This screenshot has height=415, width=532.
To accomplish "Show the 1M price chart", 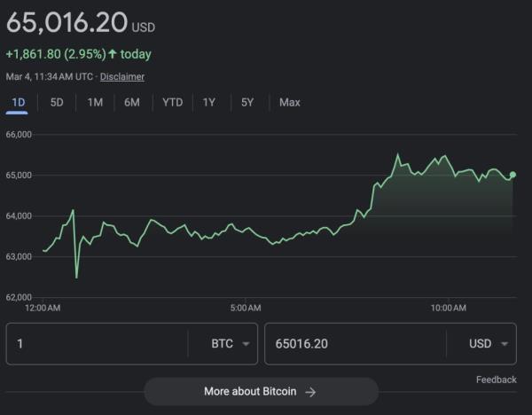I will [x=95, y=103].
